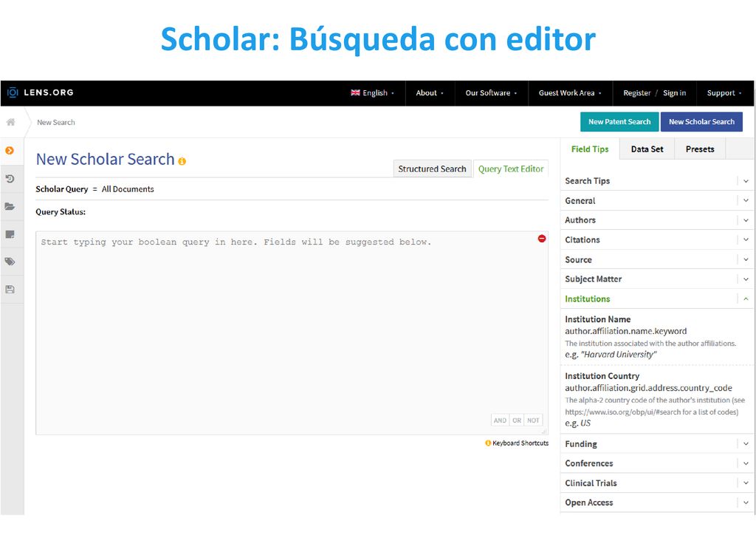Collapse the Institutions section

[656, 299]
